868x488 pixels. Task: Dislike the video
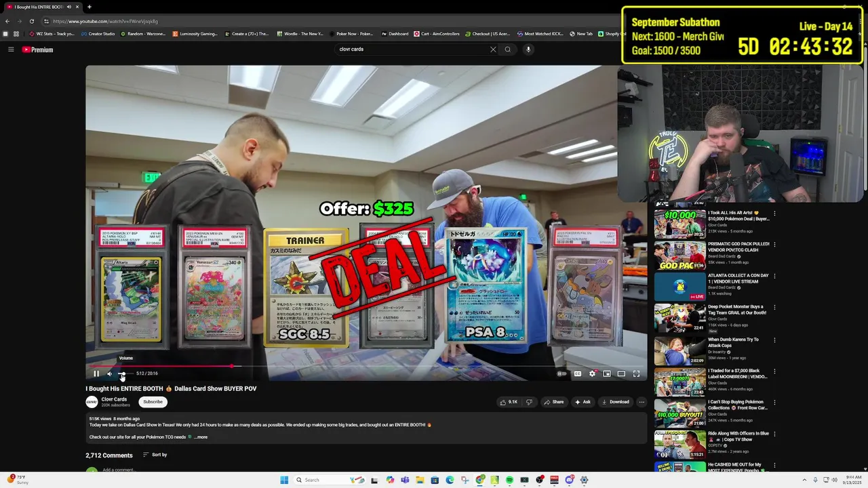[x=530, y=402]
